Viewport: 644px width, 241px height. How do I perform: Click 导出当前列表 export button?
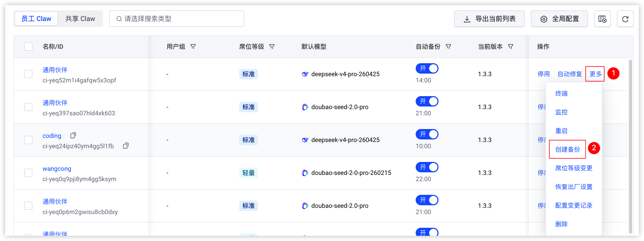pos(489,19)
